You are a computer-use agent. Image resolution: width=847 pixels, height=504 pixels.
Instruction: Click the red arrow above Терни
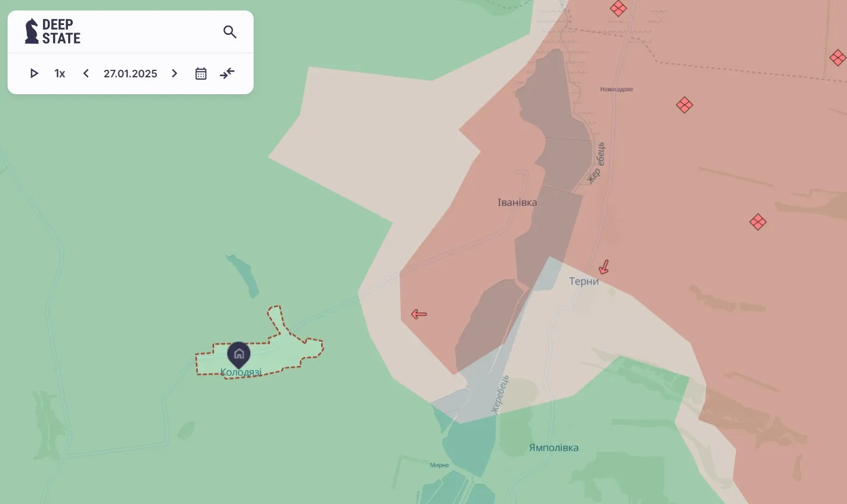(604, 267)
